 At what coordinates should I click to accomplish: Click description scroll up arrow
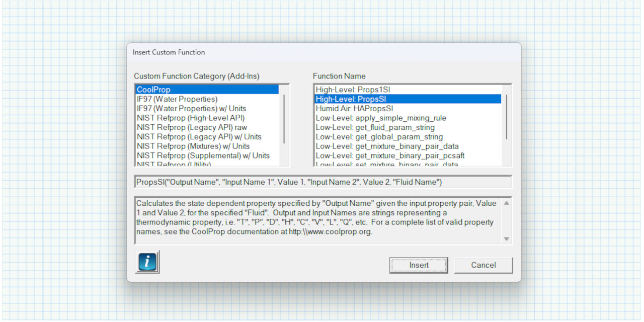[x=506, y=203]
